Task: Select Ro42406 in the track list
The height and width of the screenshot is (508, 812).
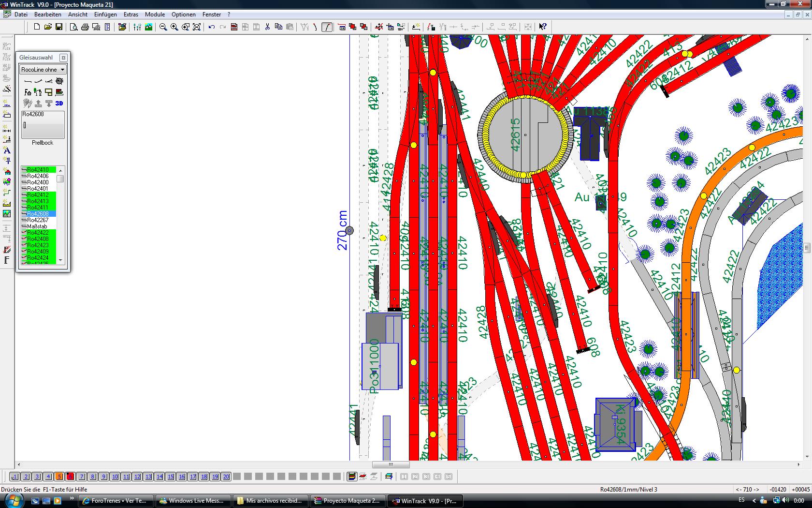Action: 39,176
